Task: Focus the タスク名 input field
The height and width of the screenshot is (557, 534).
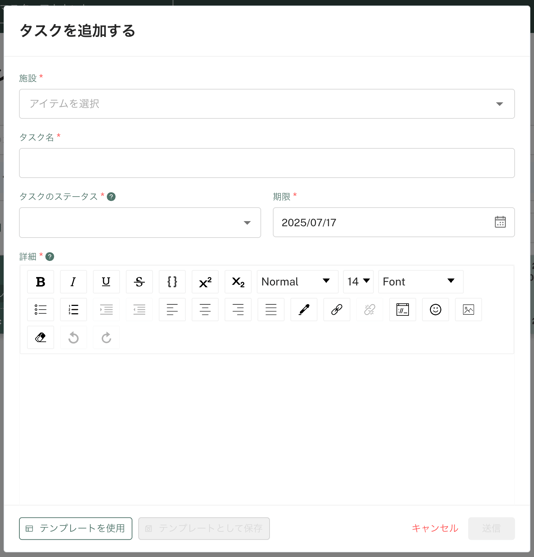Action: (x=267, y=163)
